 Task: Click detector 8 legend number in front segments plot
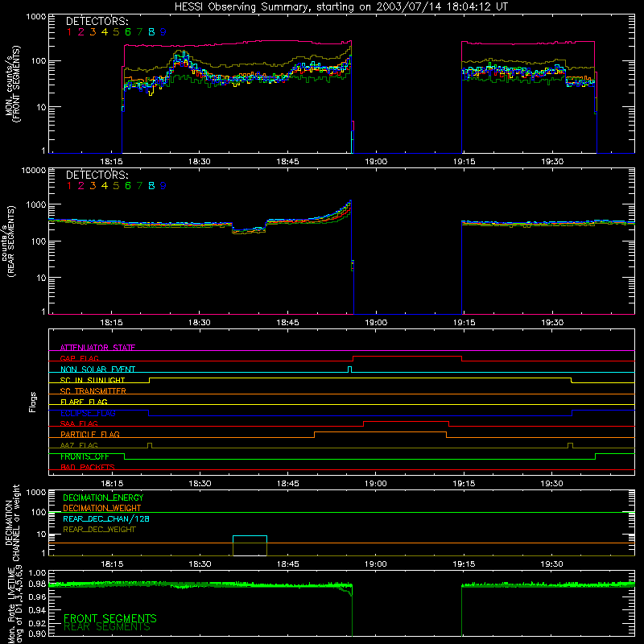click(151, 32)
